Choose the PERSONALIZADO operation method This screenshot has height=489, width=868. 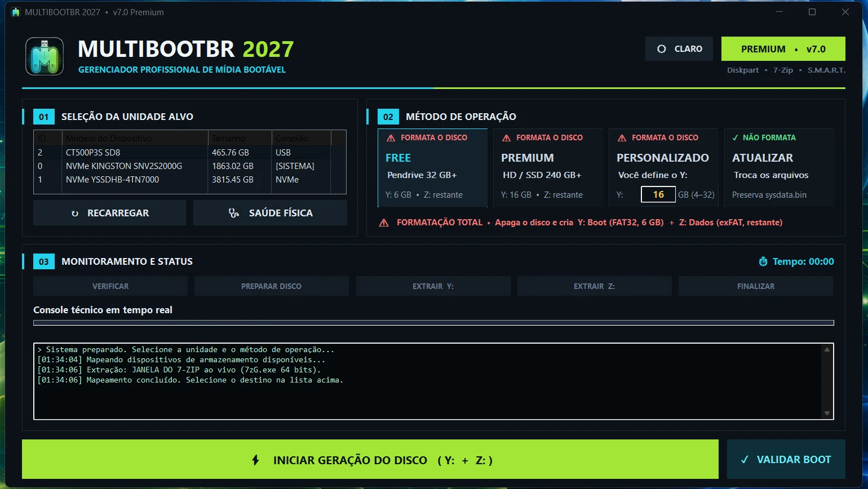pyautogui.click(x=663, y=168)
